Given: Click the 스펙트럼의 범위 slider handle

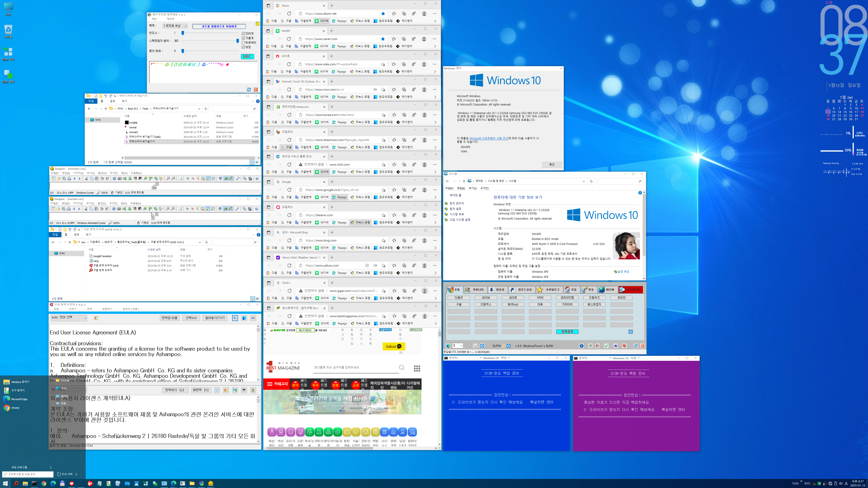Looking at the screenshot, I should (238, 41).
